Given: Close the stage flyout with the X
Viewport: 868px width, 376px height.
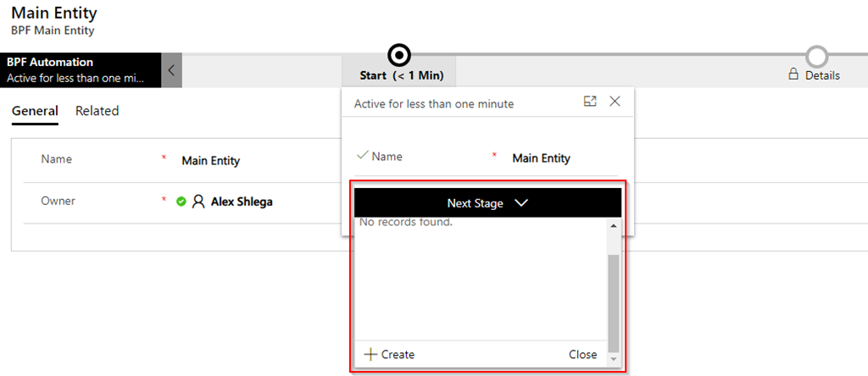Looking at the screenshot, I should click(x=615, y=101).
